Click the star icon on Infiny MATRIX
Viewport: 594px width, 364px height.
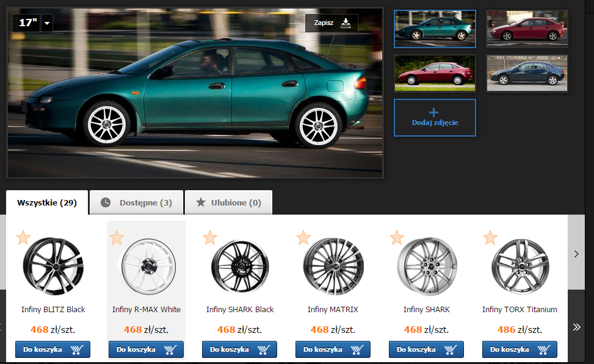point(303,238)
